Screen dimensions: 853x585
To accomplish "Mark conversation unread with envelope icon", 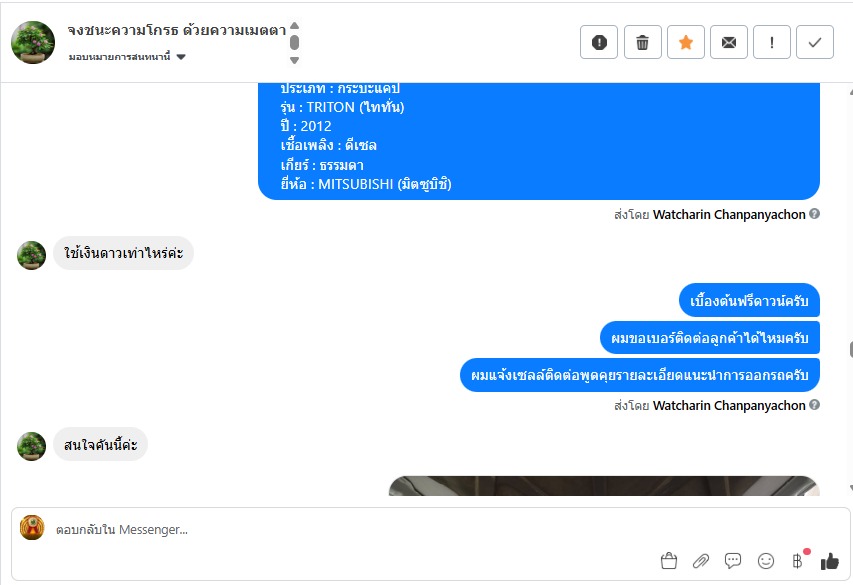I will pos(729,42).
